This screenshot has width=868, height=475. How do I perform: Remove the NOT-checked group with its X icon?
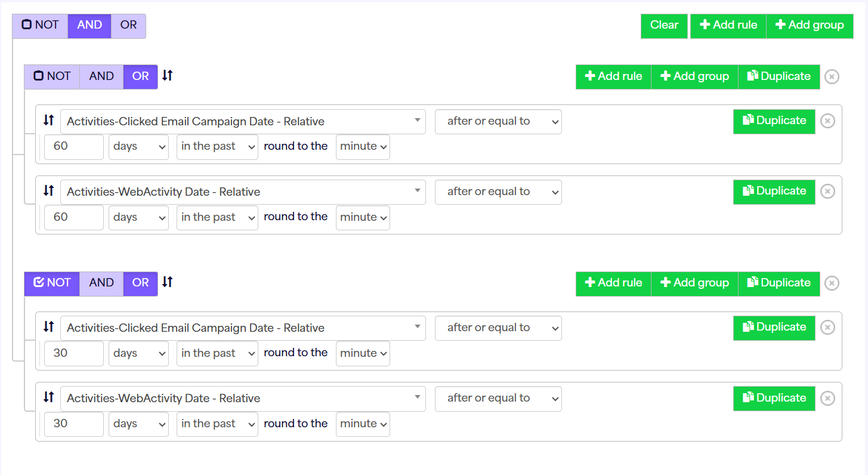tap(832, 283)
